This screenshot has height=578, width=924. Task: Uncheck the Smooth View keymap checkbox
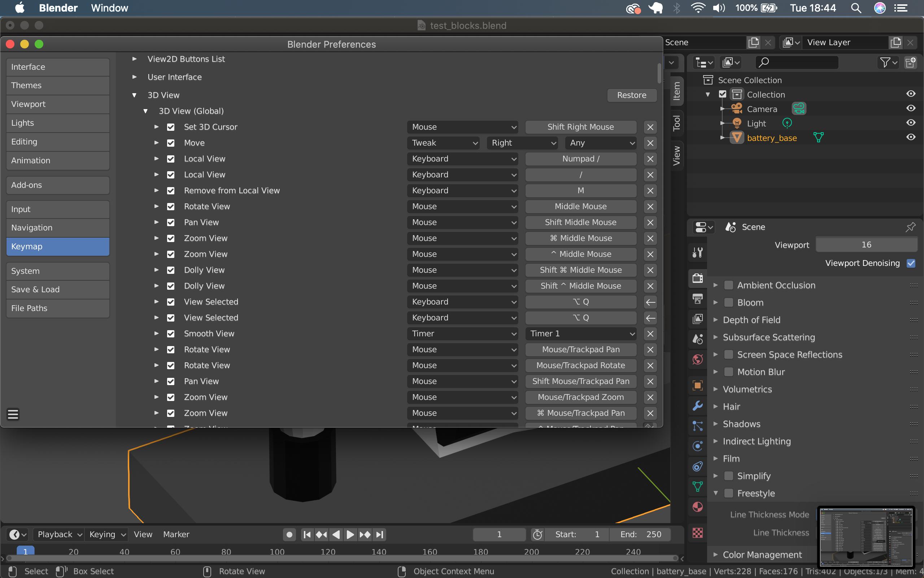click(x=171, y=334)
